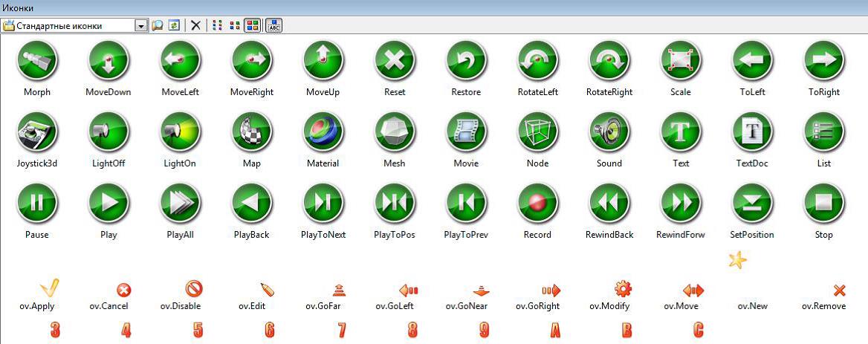
Task: Select the LightOff lamp icon
Action: pyautogui.click(x=108, y=132)
